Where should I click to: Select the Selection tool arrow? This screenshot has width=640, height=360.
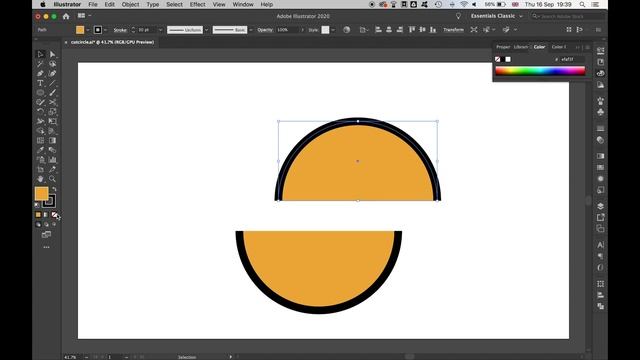[40, 54]
